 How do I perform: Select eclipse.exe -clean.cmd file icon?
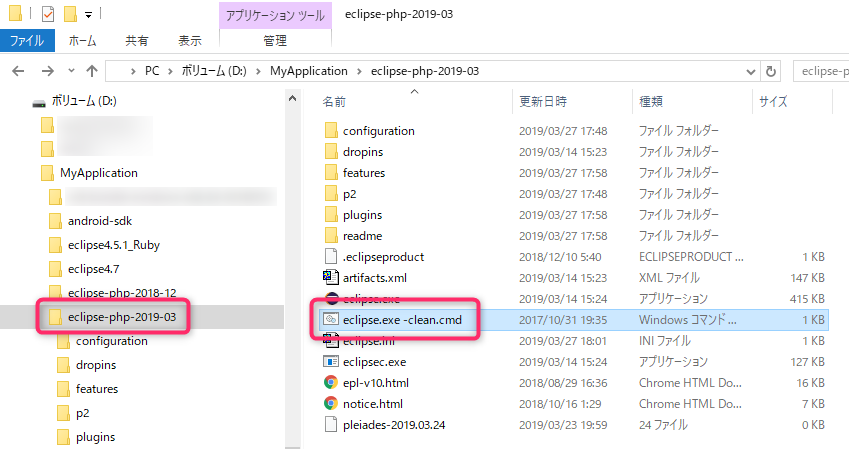331,320
